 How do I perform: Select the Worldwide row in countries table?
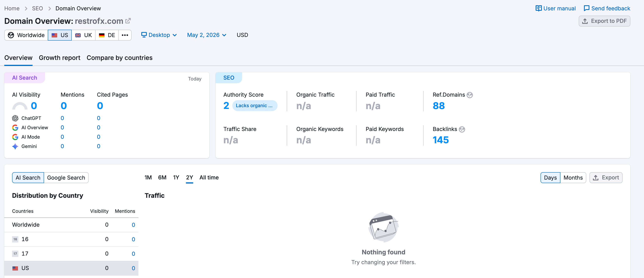click(x=71, y=225)
